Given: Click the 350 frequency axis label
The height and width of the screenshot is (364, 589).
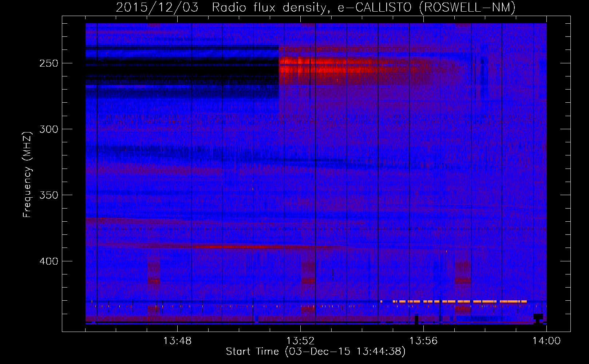Looking at the screenshot, I should click(x=49, y=195).
